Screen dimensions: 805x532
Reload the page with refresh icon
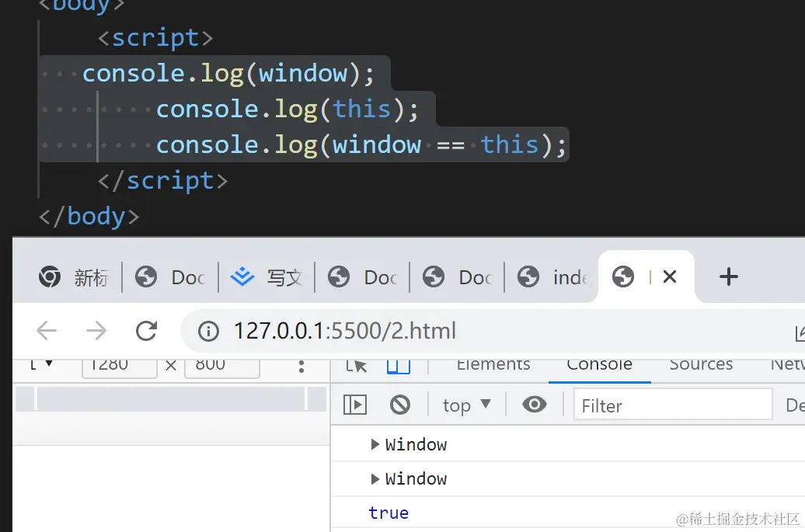146,331
